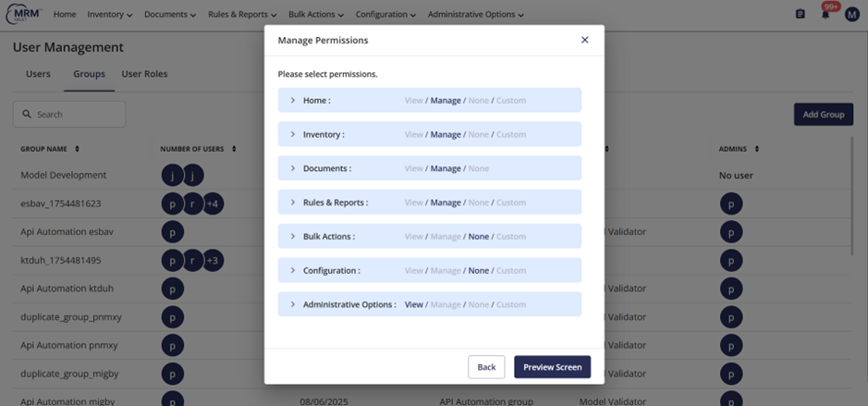The width and height of the screenshot is (868, 406).
Task: Sort by Number of Users column
Action: [234, 149]
